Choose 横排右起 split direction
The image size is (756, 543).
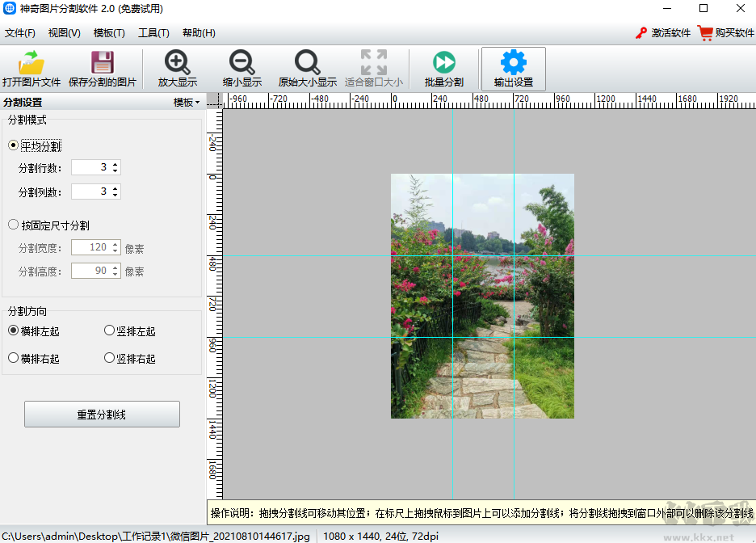13,358
